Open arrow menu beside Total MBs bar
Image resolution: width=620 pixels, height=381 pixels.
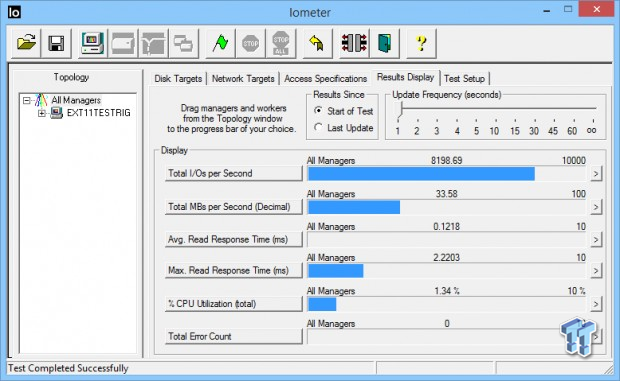596,207
